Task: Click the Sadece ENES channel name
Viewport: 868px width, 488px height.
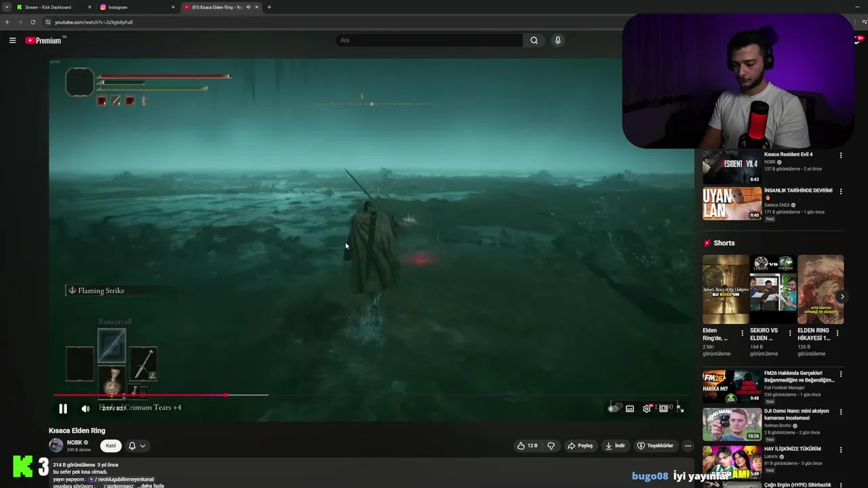Action: [776, 205]
